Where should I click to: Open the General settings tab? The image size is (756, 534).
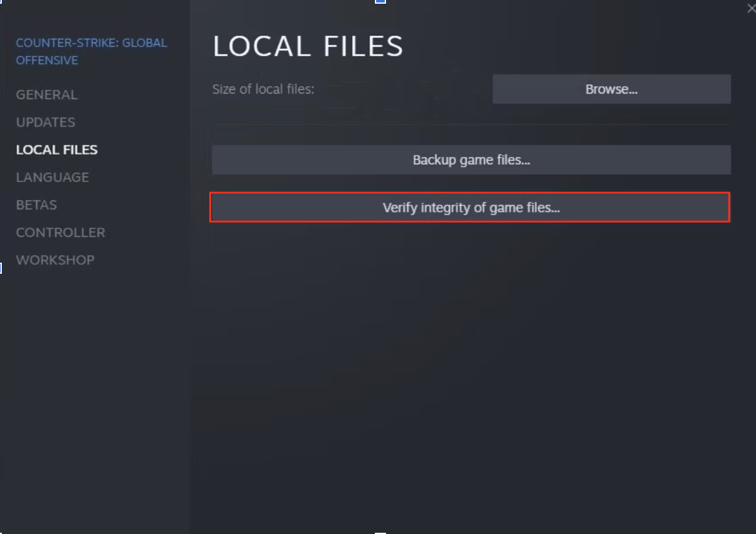(x=47, y=95)
